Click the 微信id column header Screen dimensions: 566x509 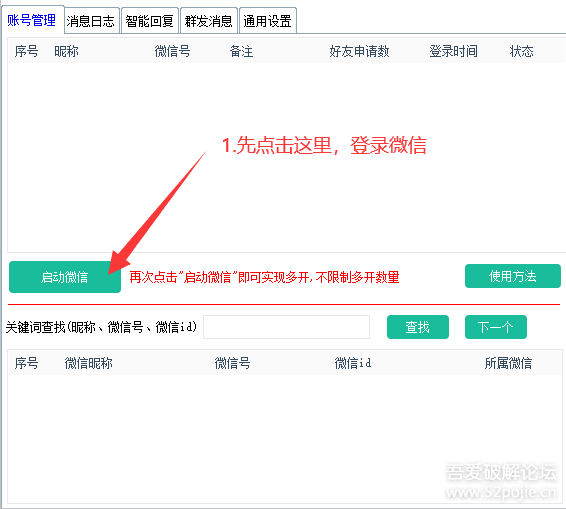353,363
